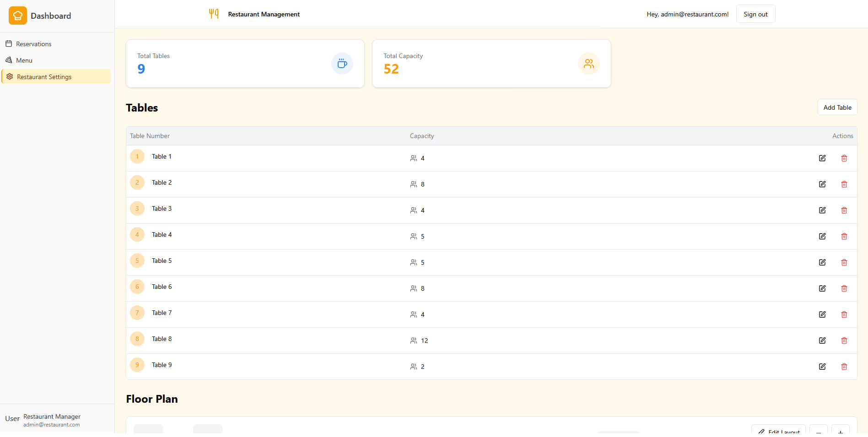Select Restaurant Settings in the sidebar

point(44,77)
